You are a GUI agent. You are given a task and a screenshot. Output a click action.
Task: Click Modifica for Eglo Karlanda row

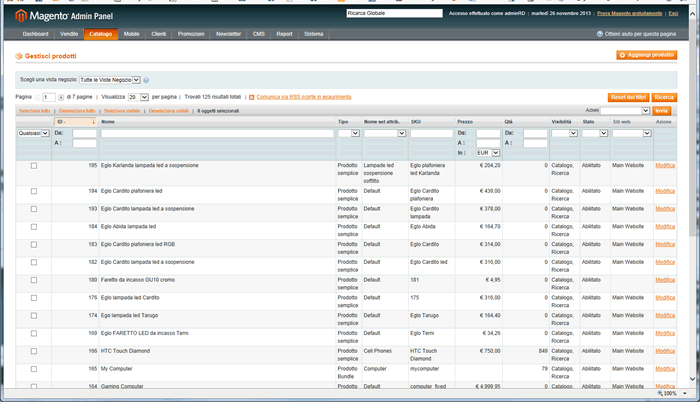[x=665, y=166]
